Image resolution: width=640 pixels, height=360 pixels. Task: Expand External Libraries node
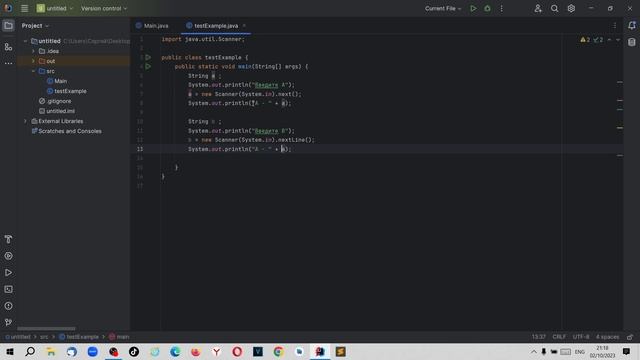[x=25, y=121]
